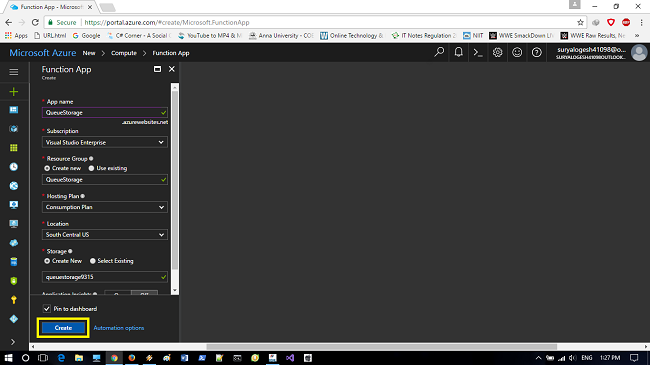Click the scroll-down arrow of the blade

(x=175, y=290)
